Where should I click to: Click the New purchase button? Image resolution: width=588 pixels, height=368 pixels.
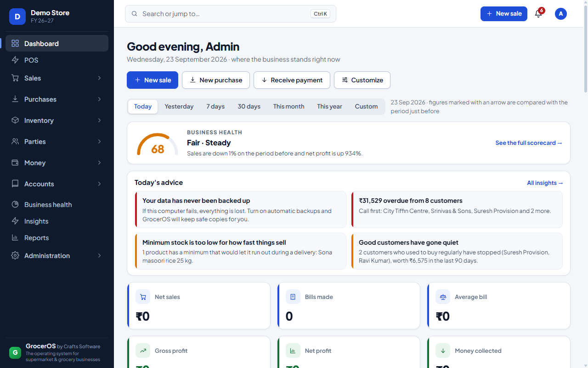[x=216, y=80]
